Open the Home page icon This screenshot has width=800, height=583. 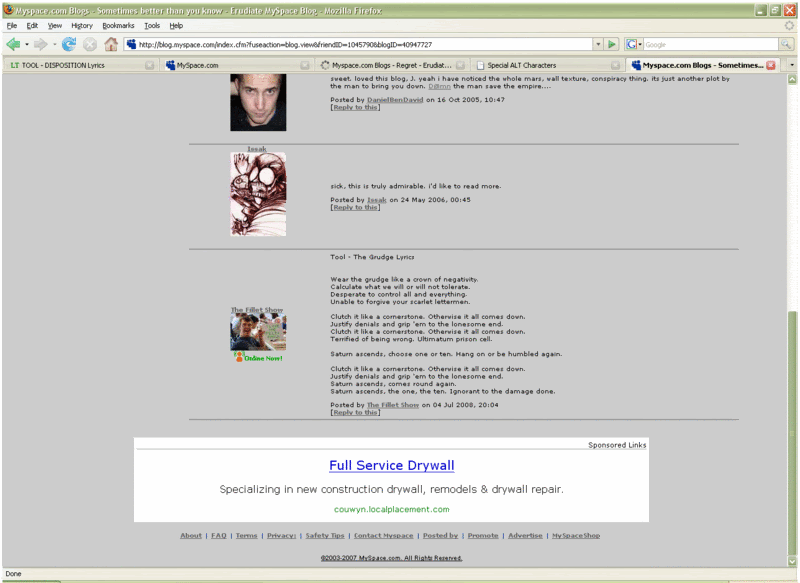[111, 44]
